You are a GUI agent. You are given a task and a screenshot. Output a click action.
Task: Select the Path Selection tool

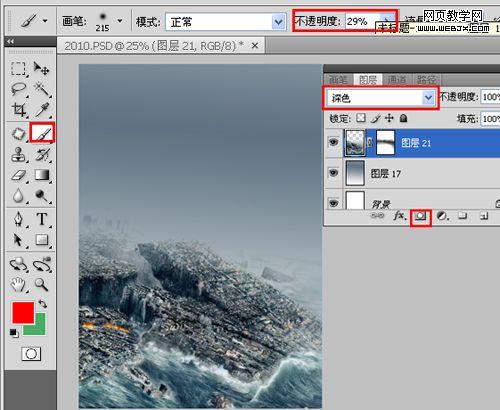tap(18, 240)
